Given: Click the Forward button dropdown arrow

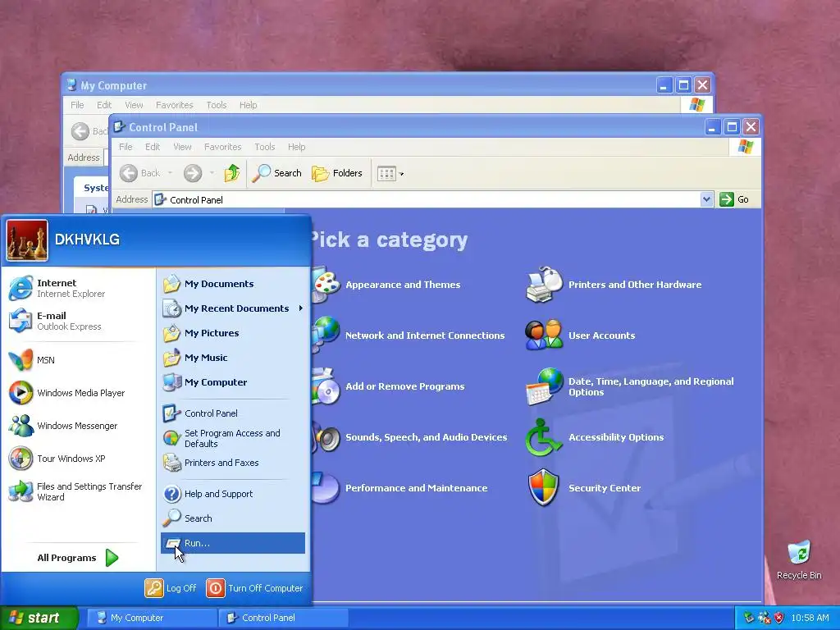Looking at the screenshot, I should (212, 173).
